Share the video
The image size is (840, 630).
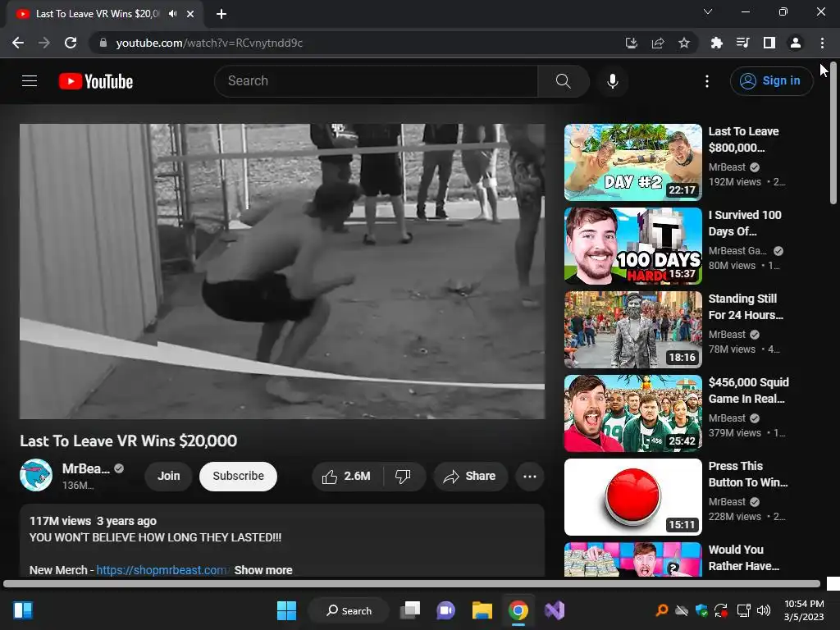[x=470, y=477]
